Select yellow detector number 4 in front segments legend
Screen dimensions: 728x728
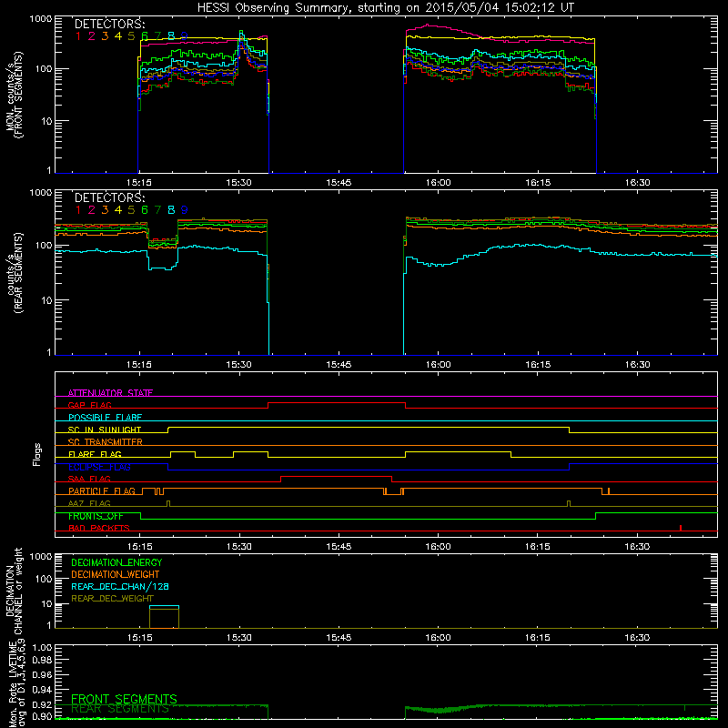click(118, 36)
